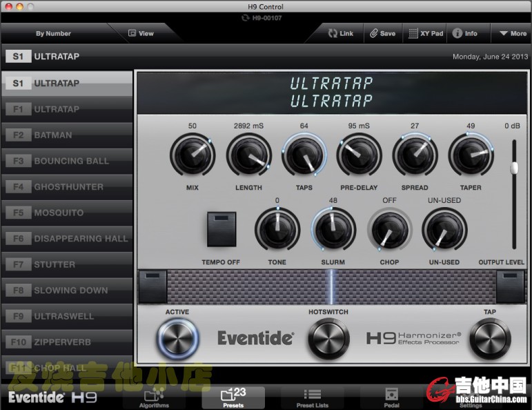
Task: Save preset using paperclip Save button
Action: [x=383, y=33]
